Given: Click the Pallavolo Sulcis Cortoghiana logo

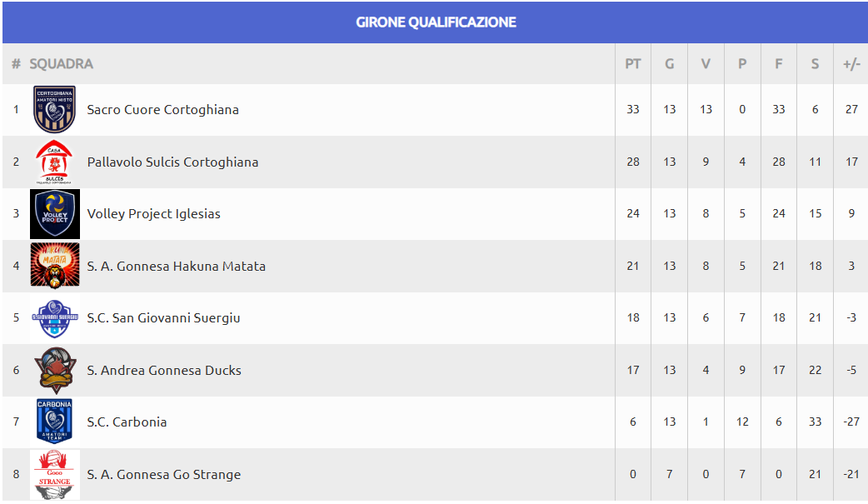Looking at the screenshot, I should pos(54,162).
